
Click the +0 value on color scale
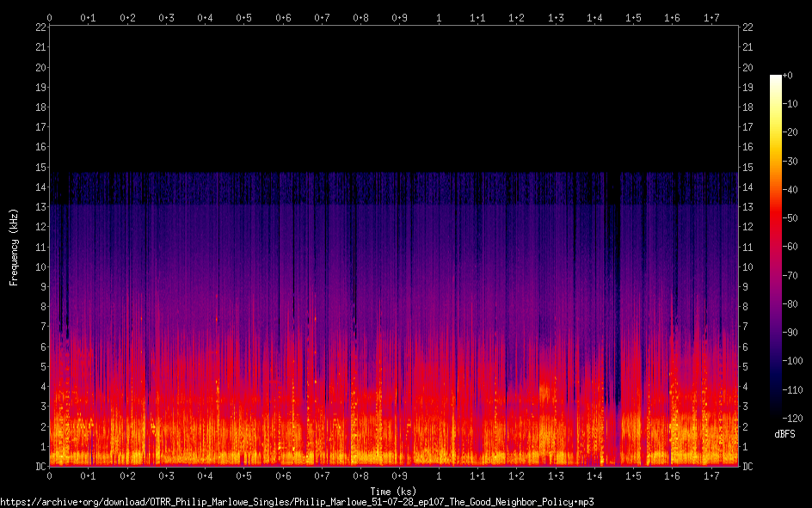[788, 76]
